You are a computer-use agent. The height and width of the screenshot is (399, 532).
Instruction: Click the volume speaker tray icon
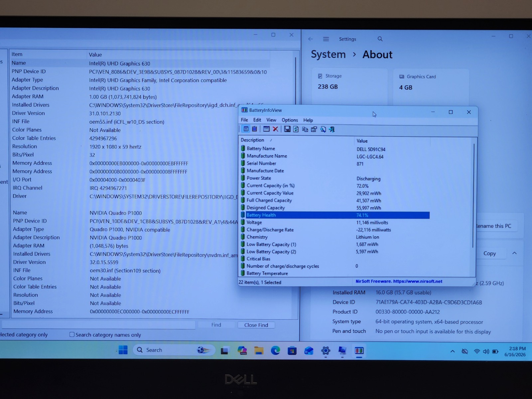(486, 351)
